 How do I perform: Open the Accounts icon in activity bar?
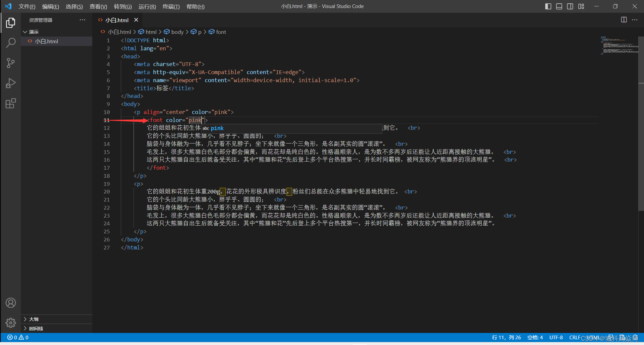tap(11, 302)
